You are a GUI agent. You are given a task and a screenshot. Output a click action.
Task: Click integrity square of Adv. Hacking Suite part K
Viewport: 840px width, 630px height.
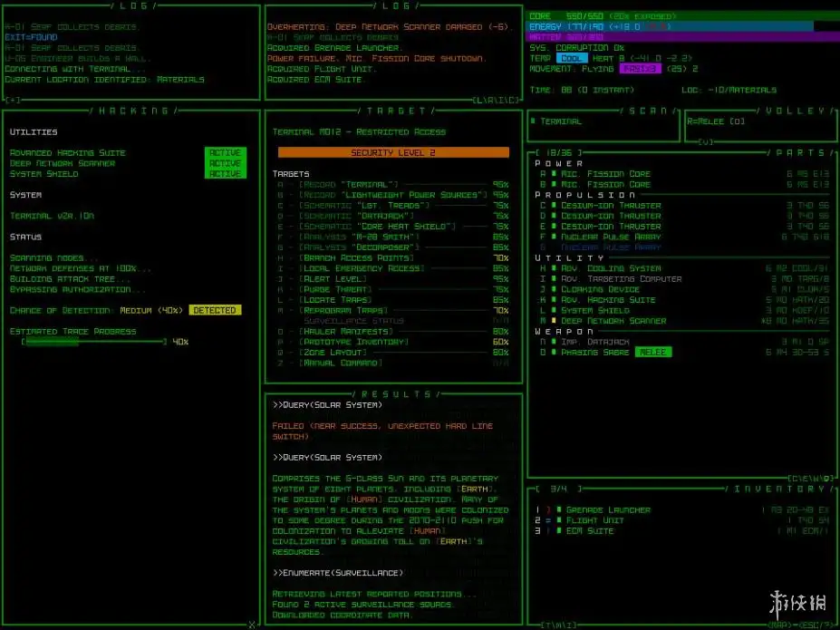pos(554,300)
